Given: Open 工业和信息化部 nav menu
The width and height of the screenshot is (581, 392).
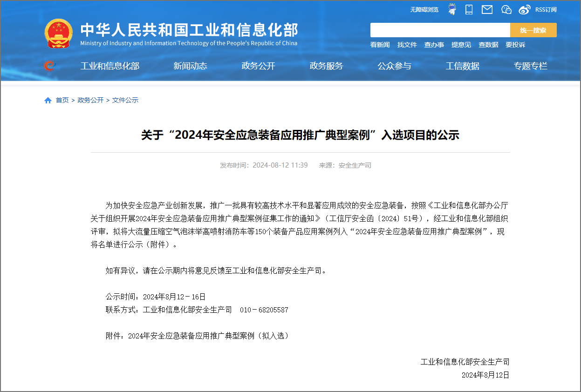Looking at the screenshot, I should pos(109,66).
